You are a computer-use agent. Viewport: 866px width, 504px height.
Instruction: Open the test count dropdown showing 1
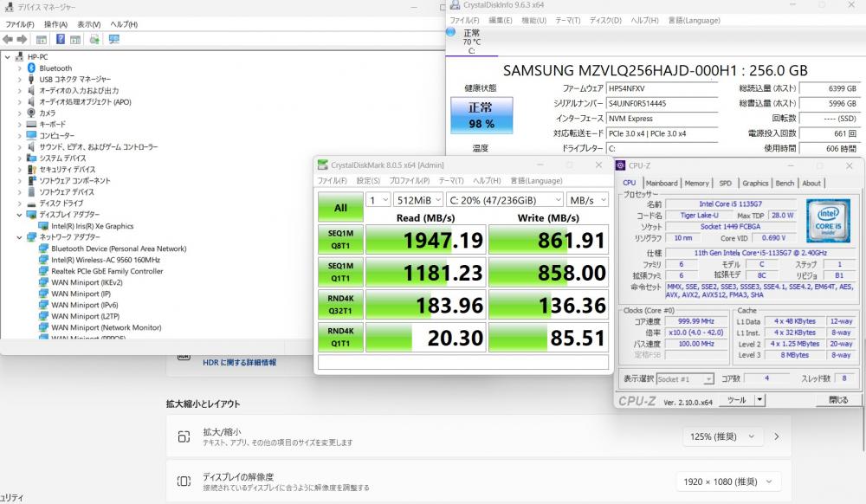[x=379, y=200]
